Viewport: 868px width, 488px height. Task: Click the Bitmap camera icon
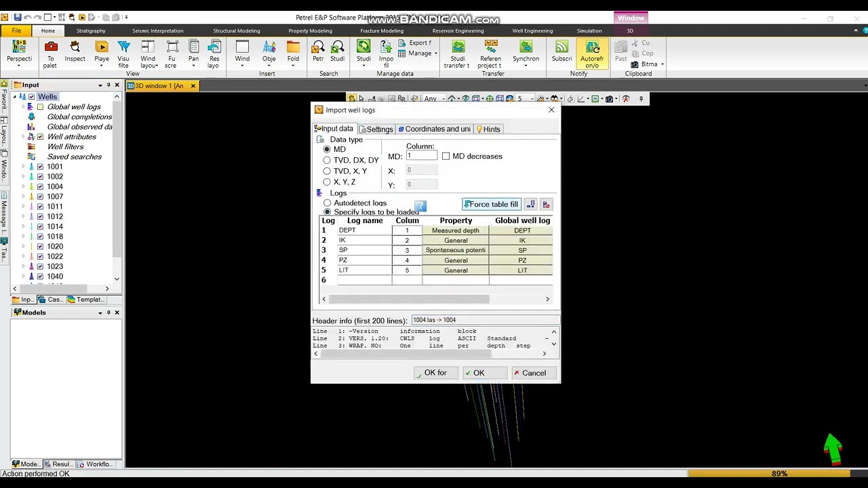635,64
